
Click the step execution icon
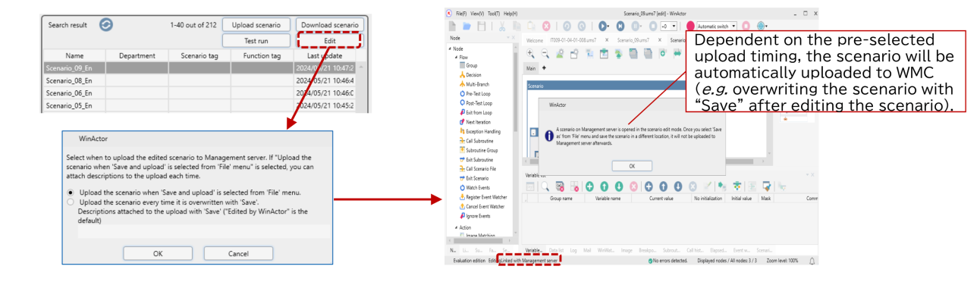pyautogui.click(x=620, y=26)
